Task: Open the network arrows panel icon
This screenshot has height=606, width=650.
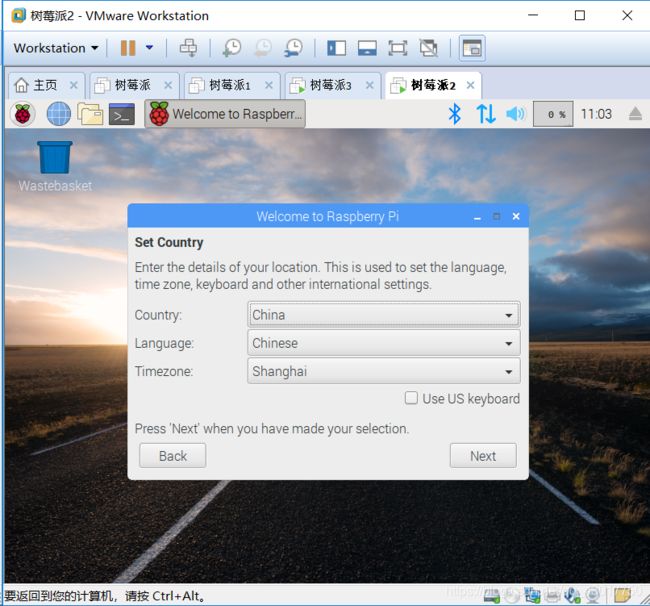Action: [x=486, y=114]
